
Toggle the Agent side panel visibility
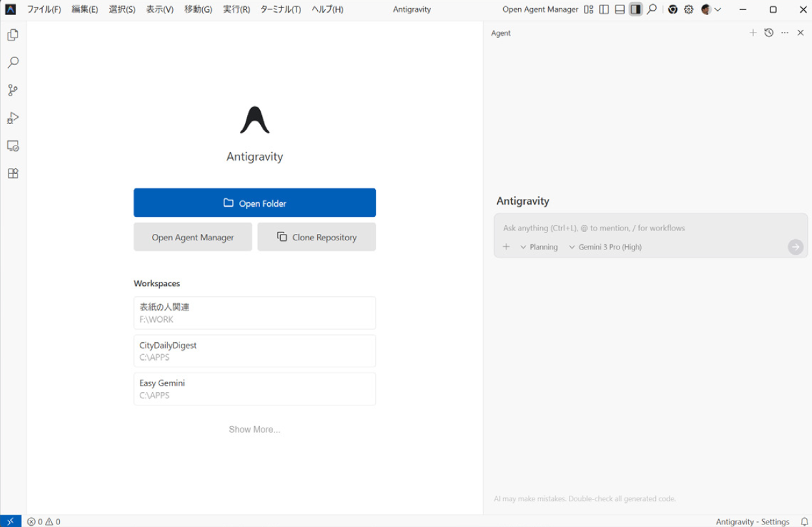point(636,10)
